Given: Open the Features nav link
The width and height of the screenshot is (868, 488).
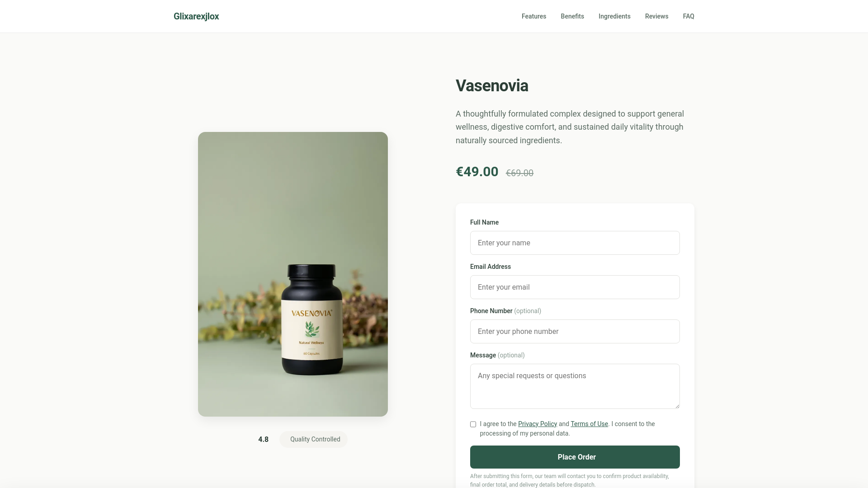Looking at the screenshot, I should point(534,16).
